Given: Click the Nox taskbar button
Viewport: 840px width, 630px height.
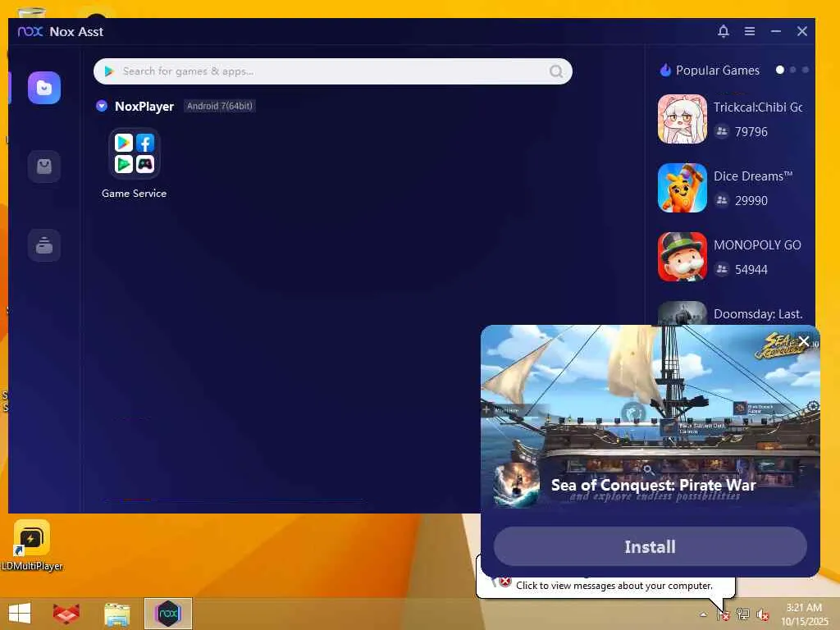Looking at the screenshot, I should (x=167, y=614).
